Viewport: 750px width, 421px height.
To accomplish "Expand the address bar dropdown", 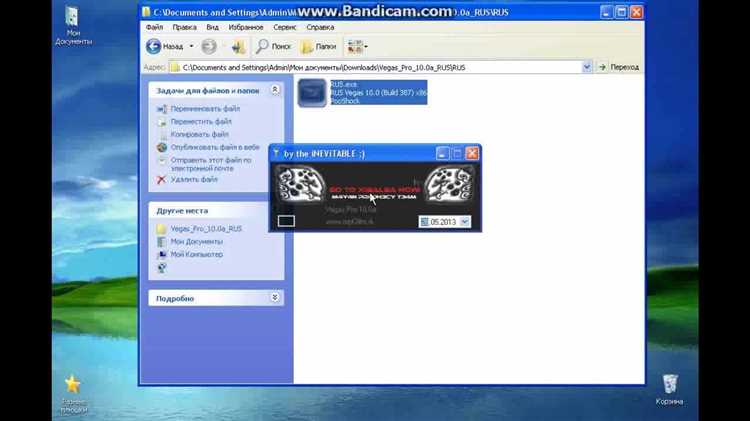I will tap(587, 67).
